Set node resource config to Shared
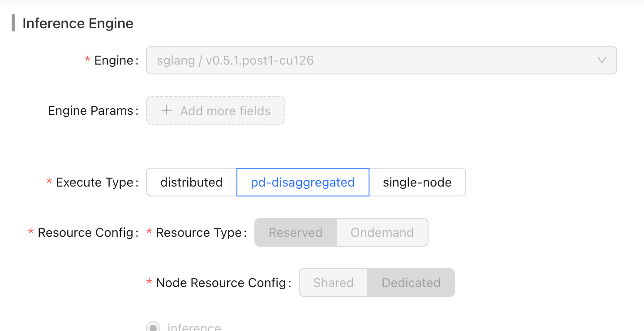The width and height of the screenshot is (644, 331). 334,283
